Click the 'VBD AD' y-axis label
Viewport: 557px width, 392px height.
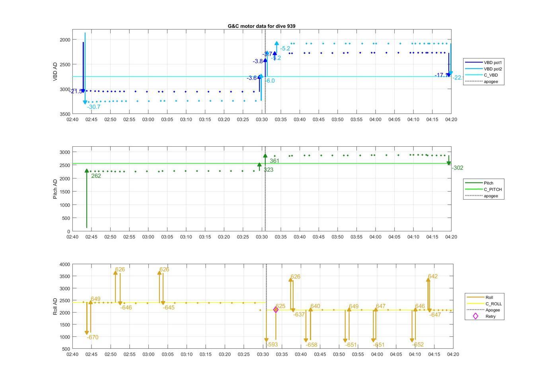coord(55,72)
